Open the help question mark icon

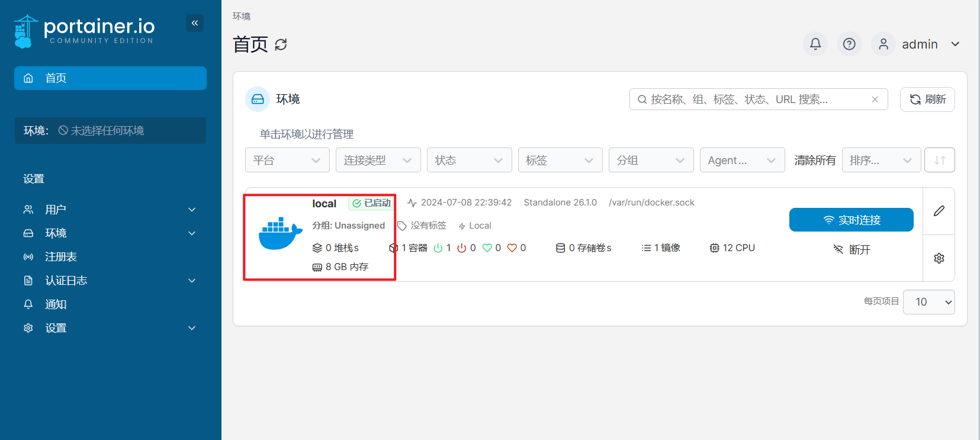[849, 44]
